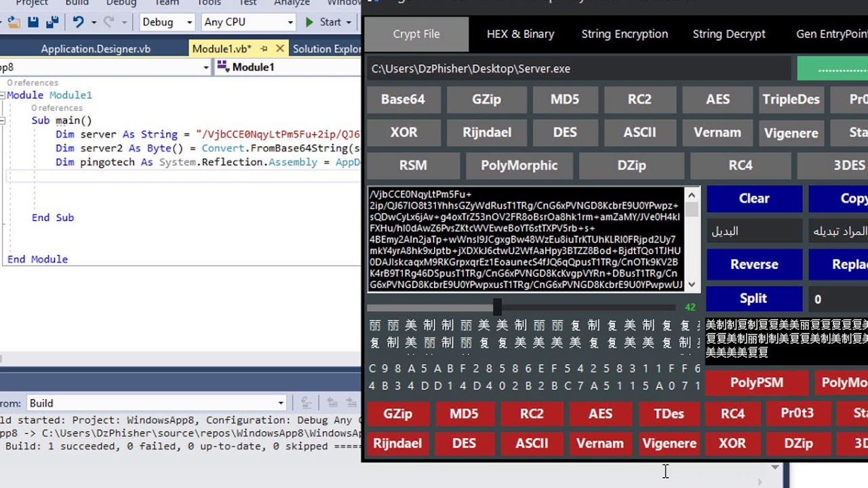The image size is (868, 488).
Task: Click the red TDes button
Action: click(x=669, y=413)
